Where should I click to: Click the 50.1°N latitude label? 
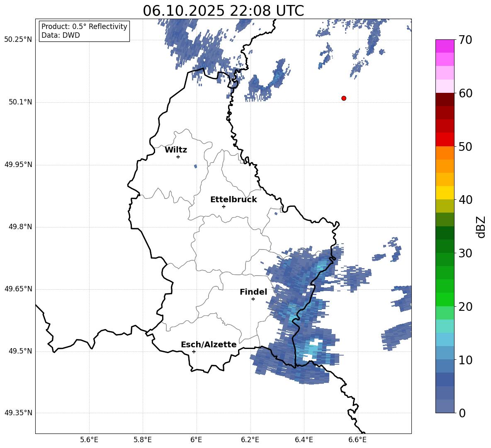pos(20,102)
